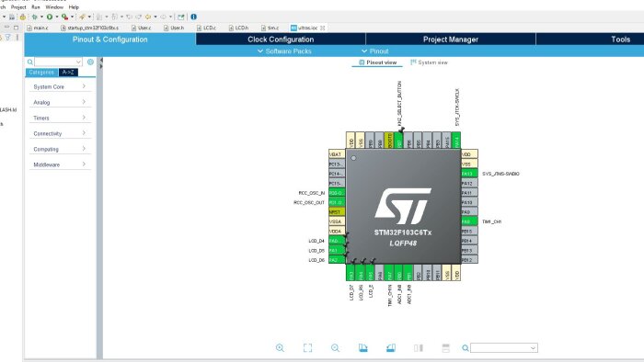
Task: Expand the Analog category
Action: coord(60,102)
